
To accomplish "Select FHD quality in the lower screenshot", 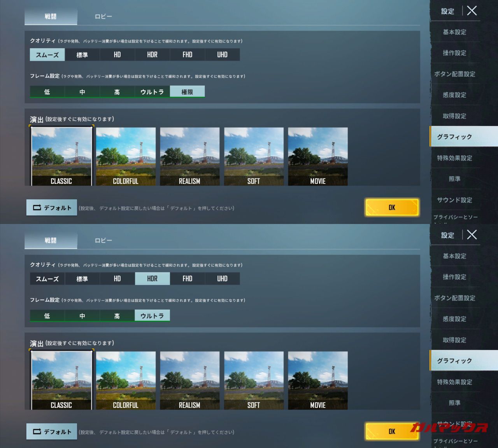I will coord(187,279).
